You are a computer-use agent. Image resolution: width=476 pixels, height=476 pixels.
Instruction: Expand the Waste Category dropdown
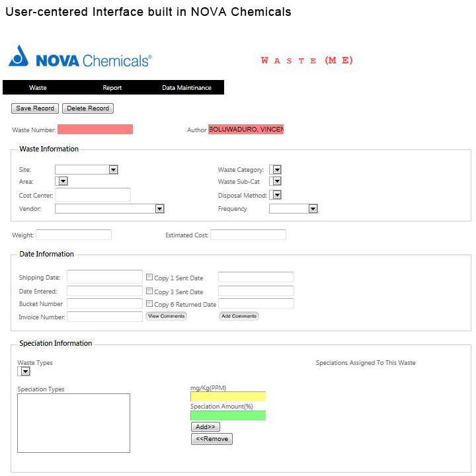[276, 170]
